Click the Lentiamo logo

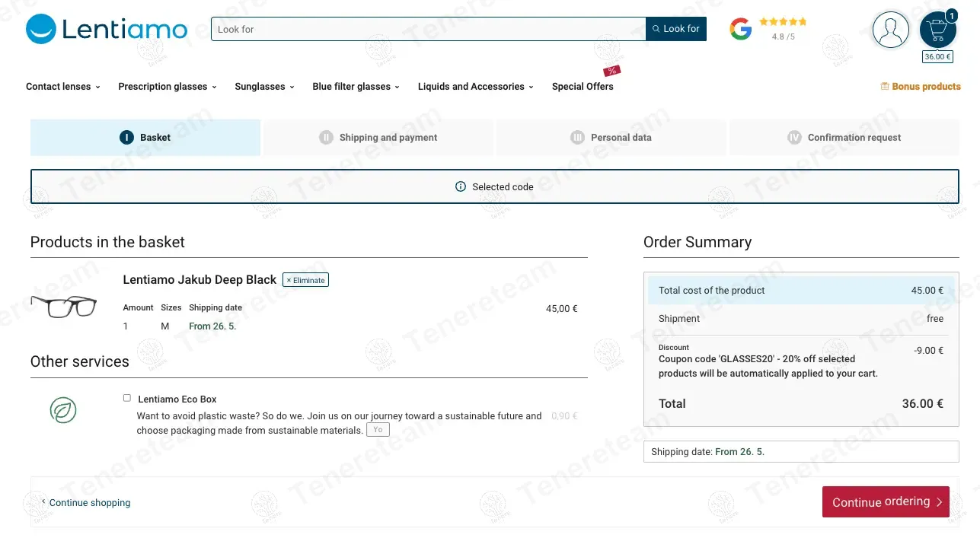click(x=107, y=29)
